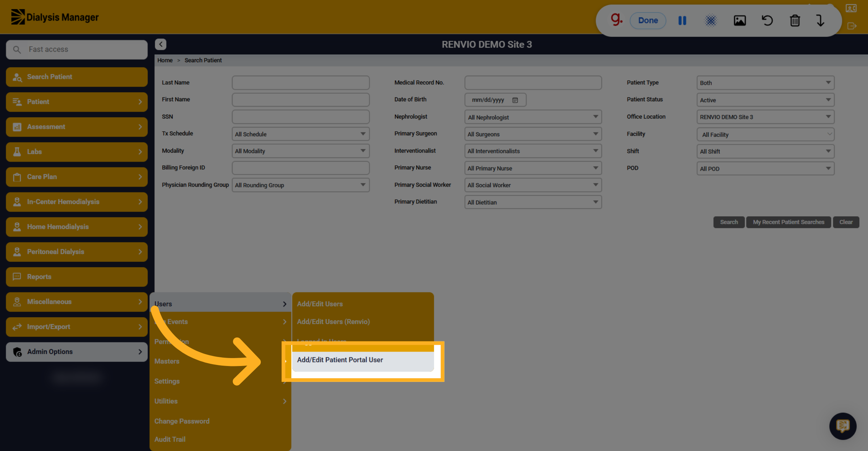Open the chat support bubble icon

(843, 426)
